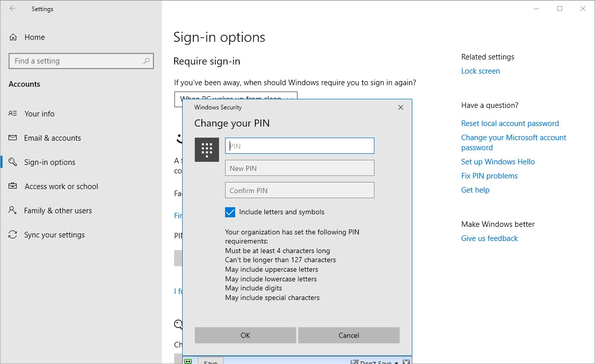The height and width of the screenshot is (364, 595).
Task: Click the Save button at the bottom
Action: 210,361
